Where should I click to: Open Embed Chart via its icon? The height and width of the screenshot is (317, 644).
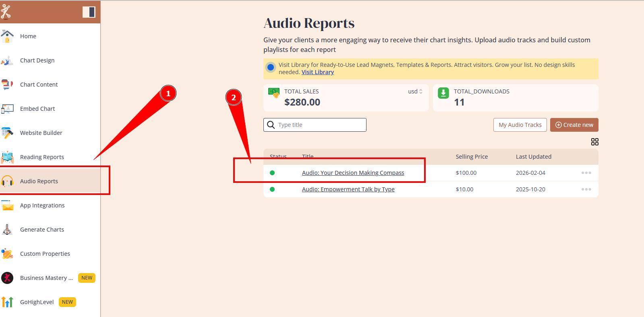[x=7, y=109]
